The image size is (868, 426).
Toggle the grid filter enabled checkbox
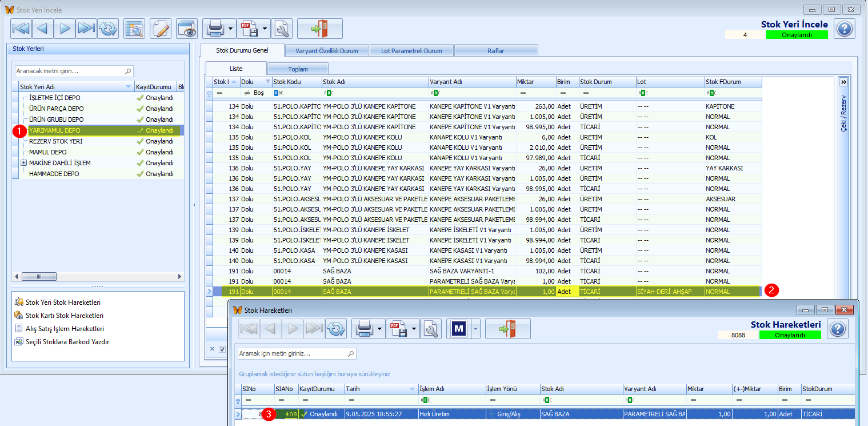coord(223,349)
